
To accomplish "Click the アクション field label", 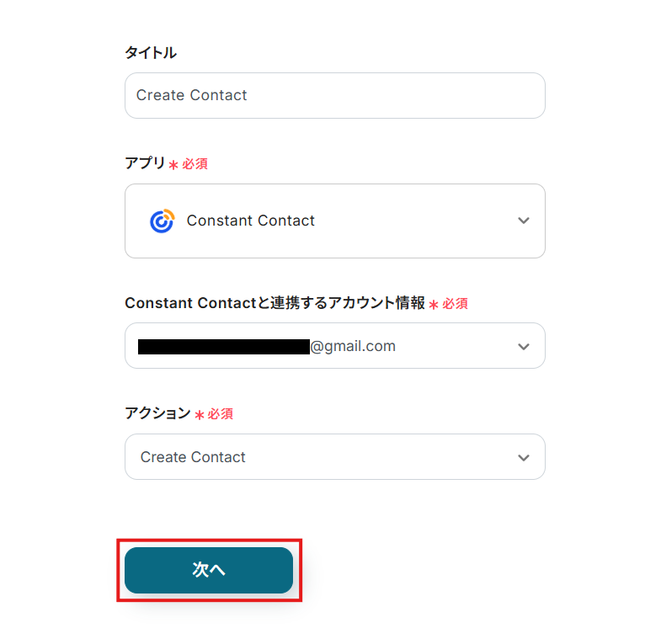I will point(157,413).
